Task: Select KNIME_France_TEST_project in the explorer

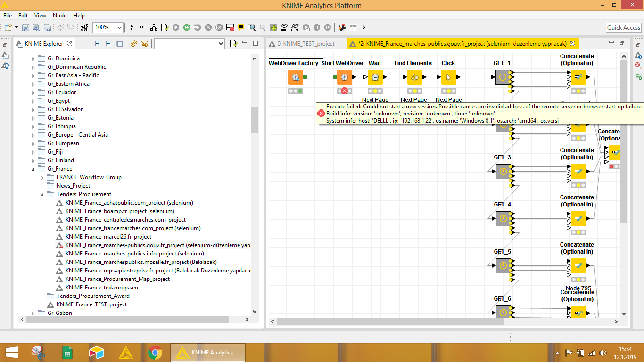Action: [91, 304]
